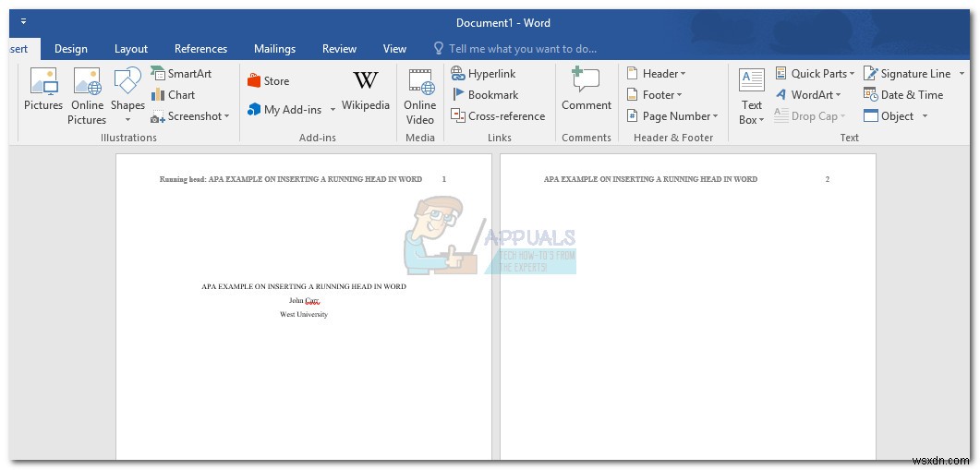Viewport: 980px width, 470px height.
Task: Add a Bookmark
Action: click(485, 95)
